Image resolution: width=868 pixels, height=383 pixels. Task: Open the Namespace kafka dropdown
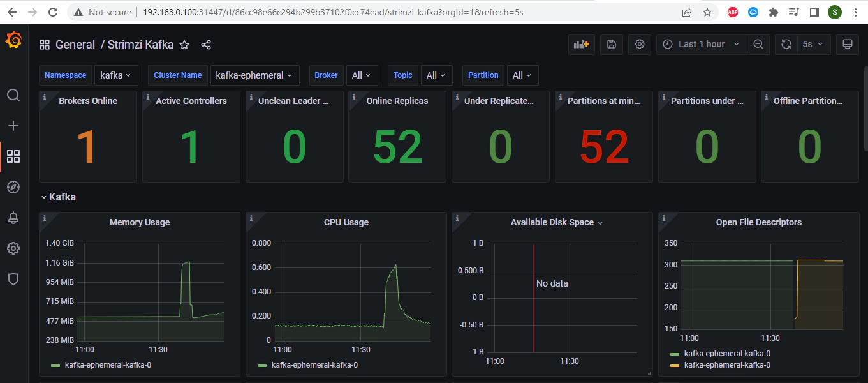pos(116,75)
